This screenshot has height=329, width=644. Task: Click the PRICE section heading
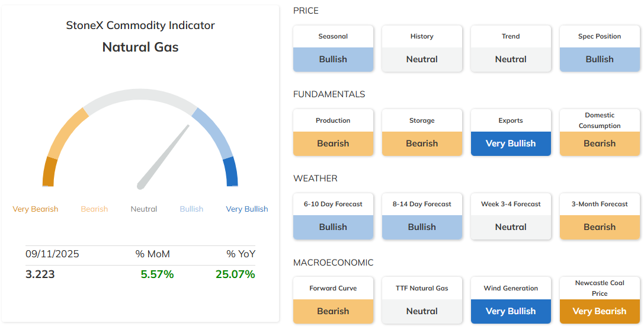click(306, 11)
